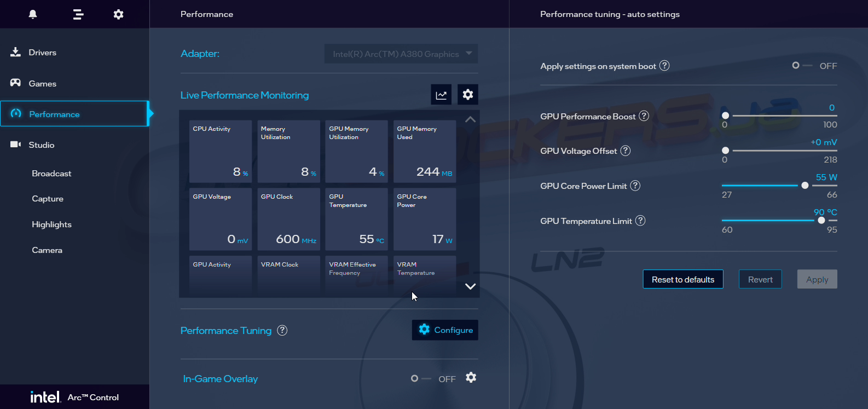This screenshot has width=868, height=409.
Task: Select the GPU Voltage tile
Action: [x=221, y=220]
